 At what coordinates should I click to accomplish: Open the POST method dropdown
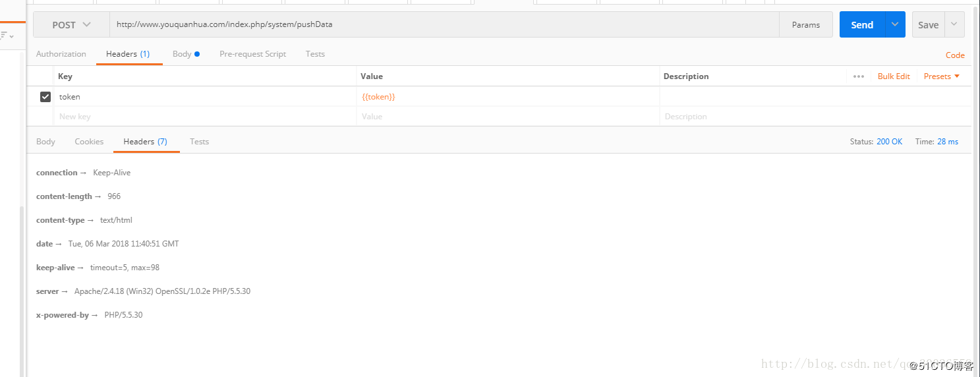pos(71,25)
